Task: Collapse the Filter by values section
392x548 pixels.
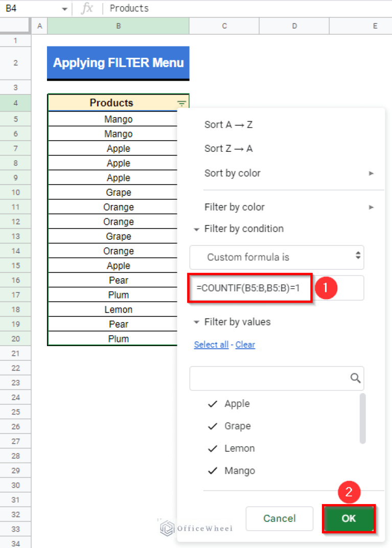Action: pos(197,322)
